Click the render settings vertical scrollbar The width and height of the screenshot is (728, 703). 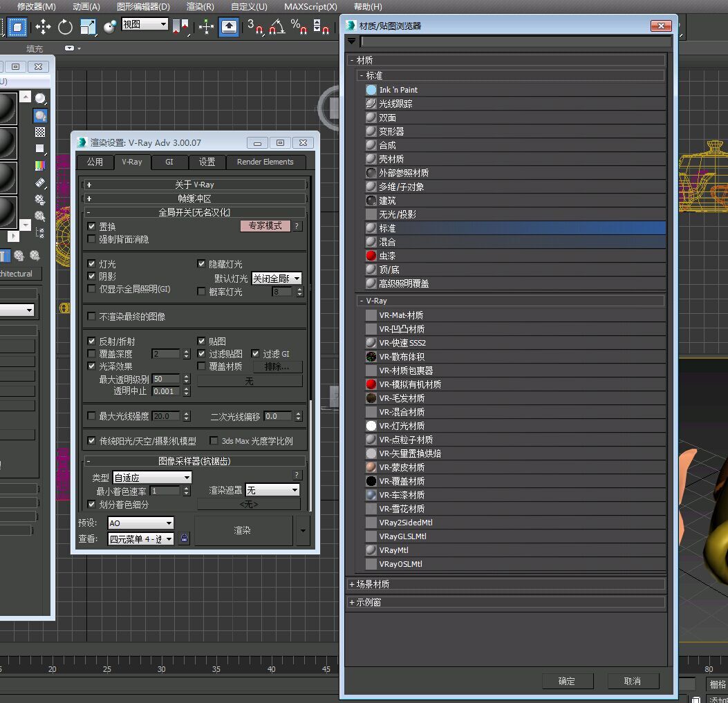click(x=310, y=344)
